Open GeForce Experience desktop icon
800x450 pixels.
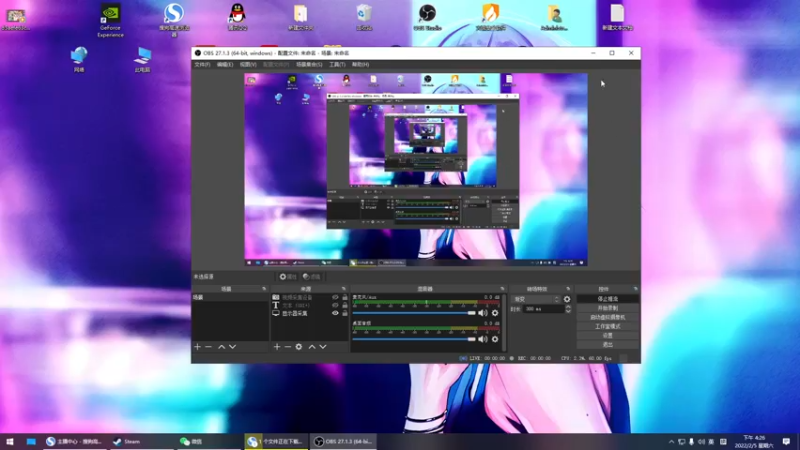(110, 20)
